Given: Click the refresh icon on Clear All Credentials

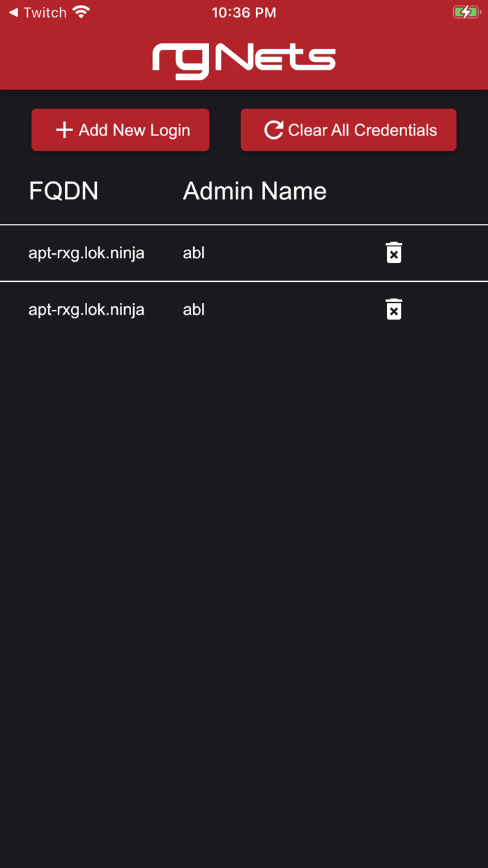Looking at the screenshot, I should click(273, 129).
